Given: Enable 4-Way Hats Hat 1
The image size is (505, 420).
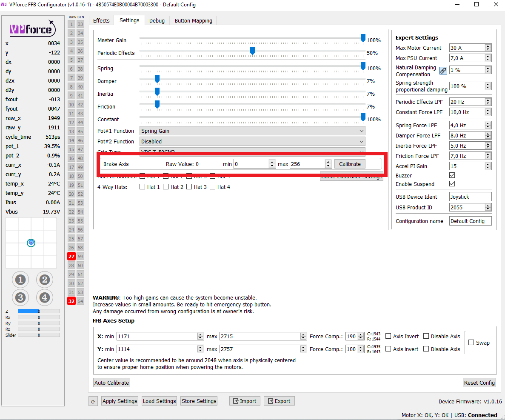Looking at the screenshot, I should [x=143, y=187].
